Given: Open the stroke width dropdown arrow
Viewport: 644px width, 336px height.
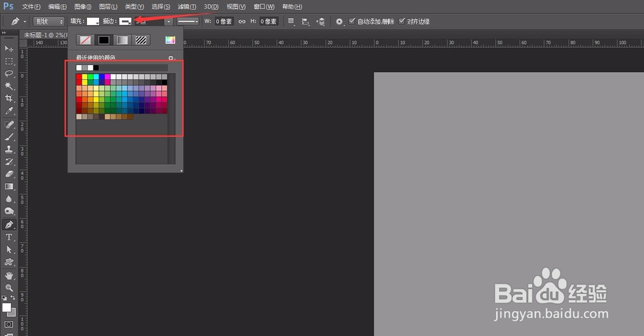Looking at the screenshot, I should click(x=169, y=21).
